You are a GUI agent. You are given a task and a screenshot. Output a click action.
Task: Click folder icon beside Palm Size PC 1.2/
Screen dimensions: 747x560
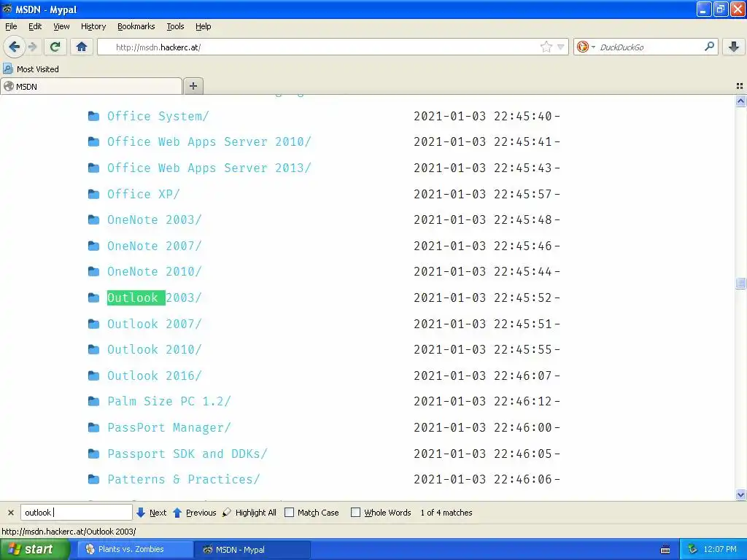pyautogui.click(x=94, y=402)
